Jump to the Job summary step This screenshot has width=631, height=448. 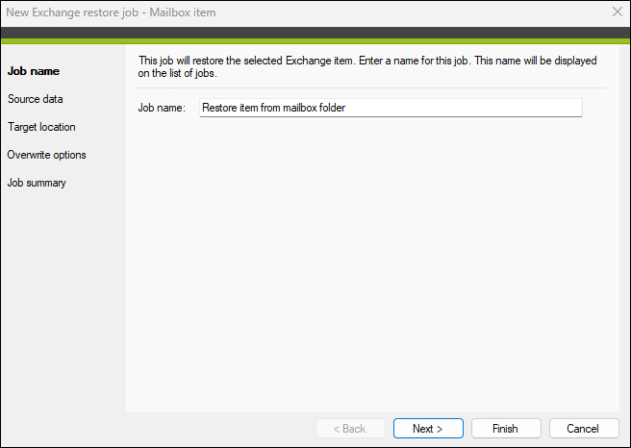coord(37,183)
